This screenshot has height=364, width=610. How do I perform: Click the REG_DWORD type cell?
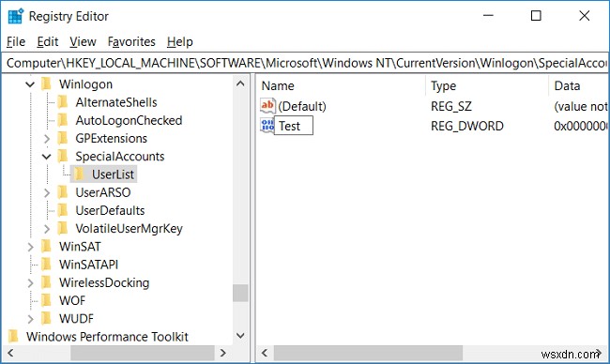click(467, 126)
